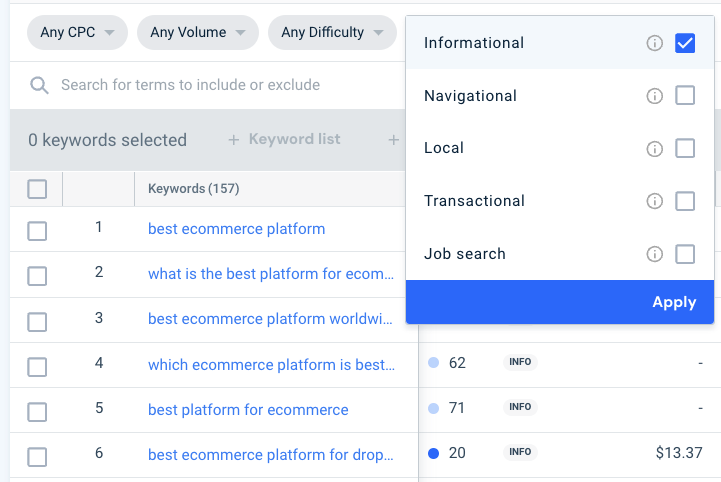Add selection to Keyword list
The height and width of the screenshot is (482, 721).
pyautogui.click(x=284, y=139)
